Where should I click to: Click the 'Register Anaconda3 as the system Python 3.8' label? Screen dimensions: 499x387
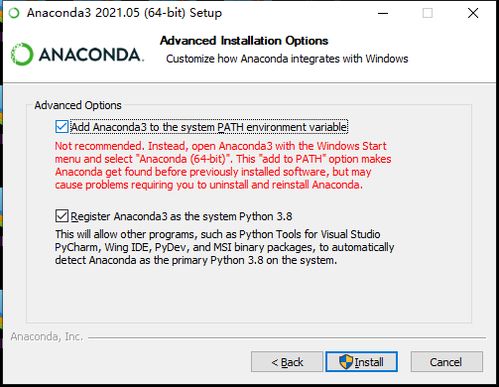click(x=181, y=216)
